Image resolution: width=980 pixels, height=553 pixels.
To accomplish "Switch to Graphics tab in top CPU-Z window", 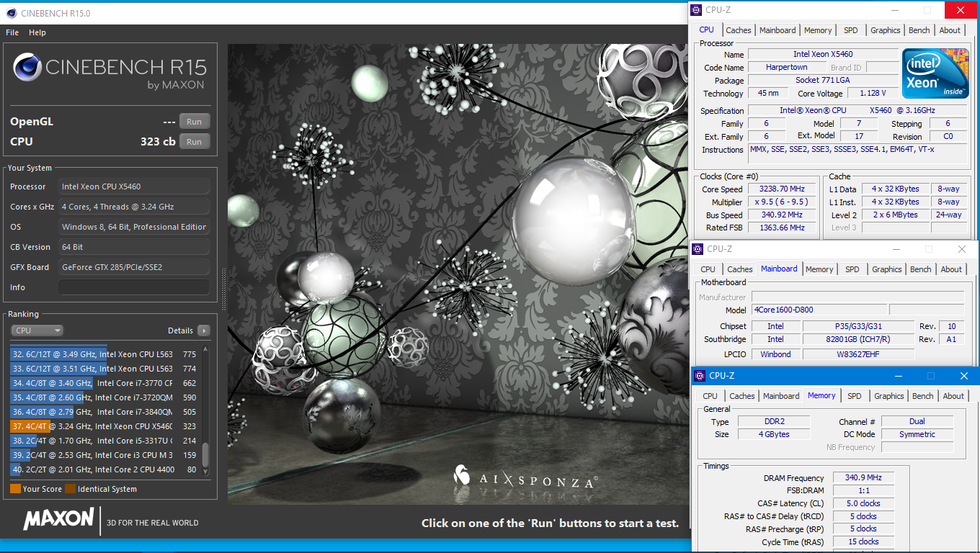I will coord(885,30).
